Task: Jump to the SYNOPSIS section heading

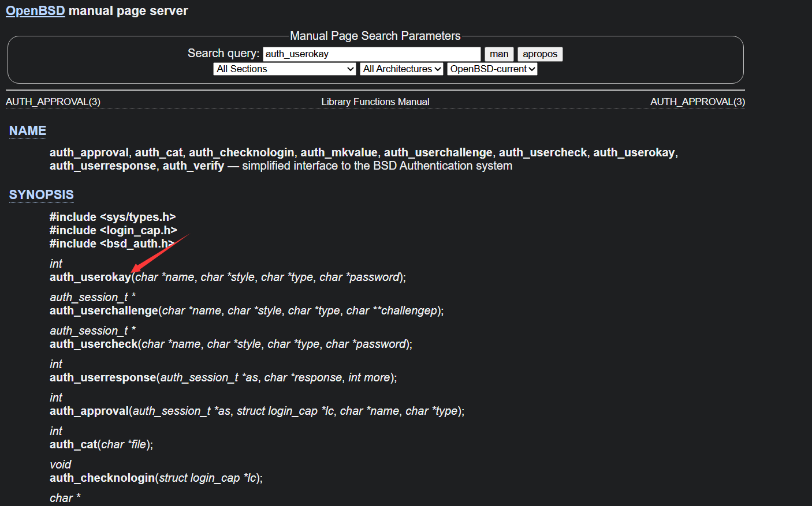Action: click(x=42, y=195)
